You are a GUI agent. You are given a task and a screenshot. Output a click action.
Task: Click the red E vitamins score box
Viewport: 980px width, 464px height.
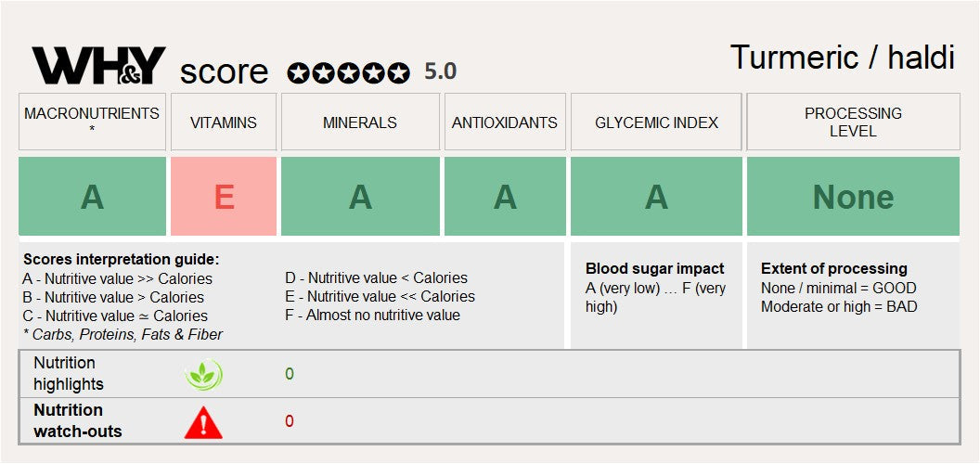(224, 197)
